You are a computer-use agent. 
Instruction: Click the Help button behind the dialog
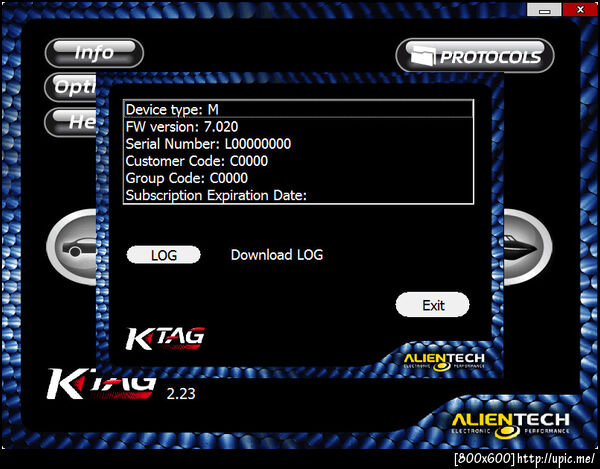tap(71, 122)
